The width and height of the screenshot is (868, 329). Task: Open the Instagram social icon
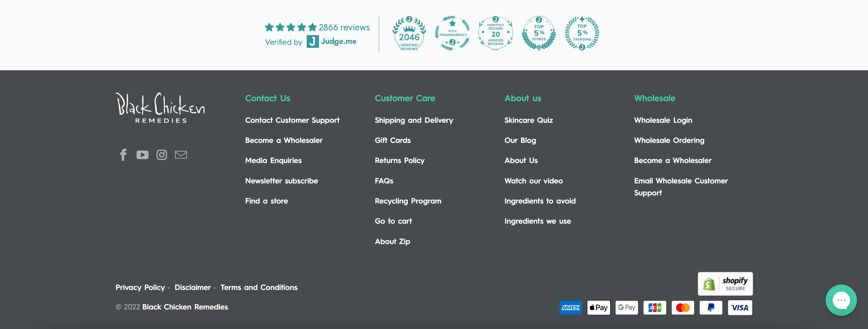[162, 155]
